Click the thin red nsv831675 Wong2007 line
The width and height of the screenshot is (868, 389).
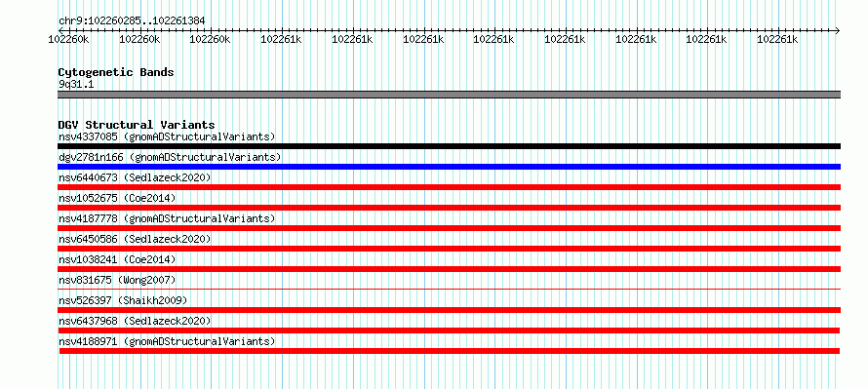[449, 289]
